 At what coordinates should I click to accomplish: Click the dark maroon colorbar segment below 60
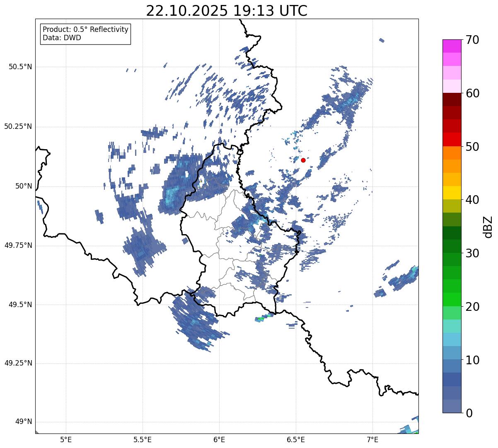pyautogui.click(x=452, y=99)
